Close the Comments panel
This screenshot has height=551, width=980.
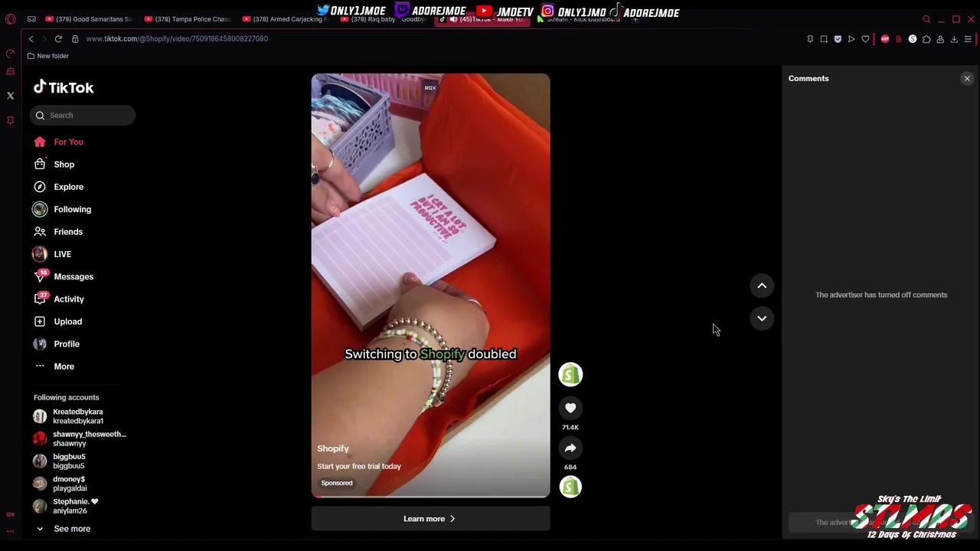click(967, 79)
